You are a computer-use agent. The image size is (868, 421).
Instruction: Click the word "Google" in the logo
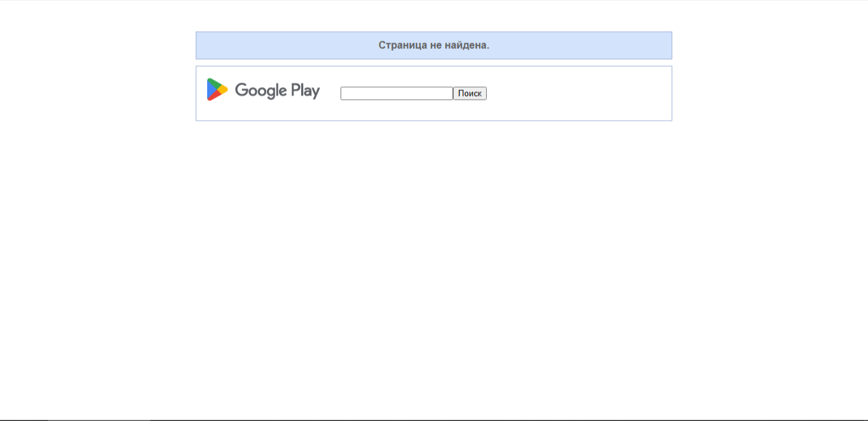(x=261, y=91)
